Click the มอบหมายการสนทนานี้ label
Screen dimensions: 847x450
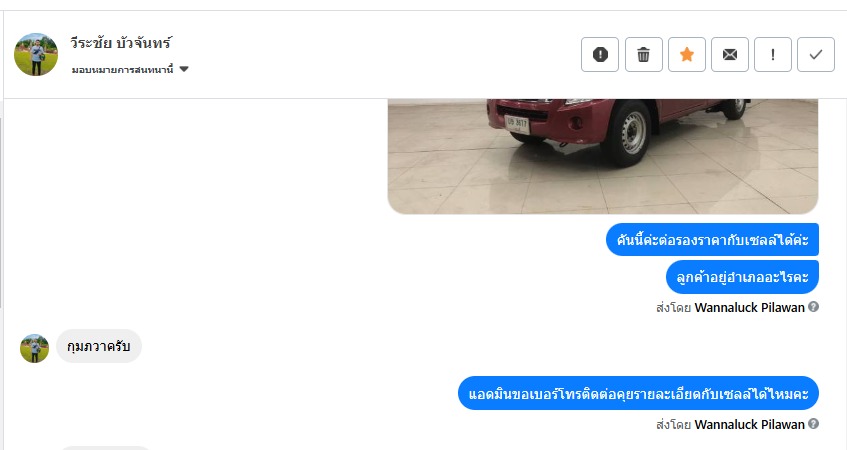coord(122,69)
